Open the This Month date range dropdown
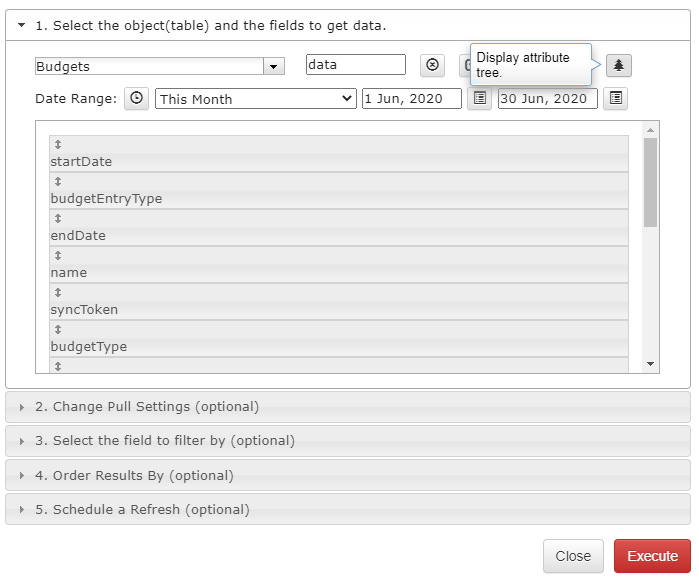The height and width of the screenshot is (577, 699). [x=255, y=99]
